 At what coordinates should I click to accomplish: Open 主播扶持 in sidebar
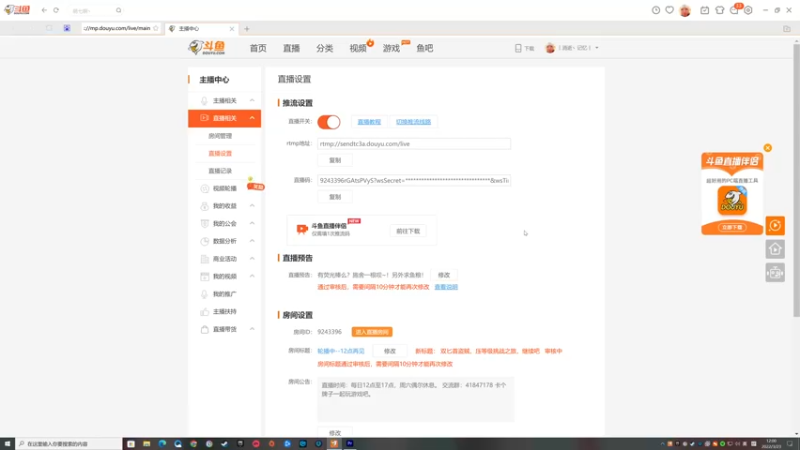tap(224, 311)
